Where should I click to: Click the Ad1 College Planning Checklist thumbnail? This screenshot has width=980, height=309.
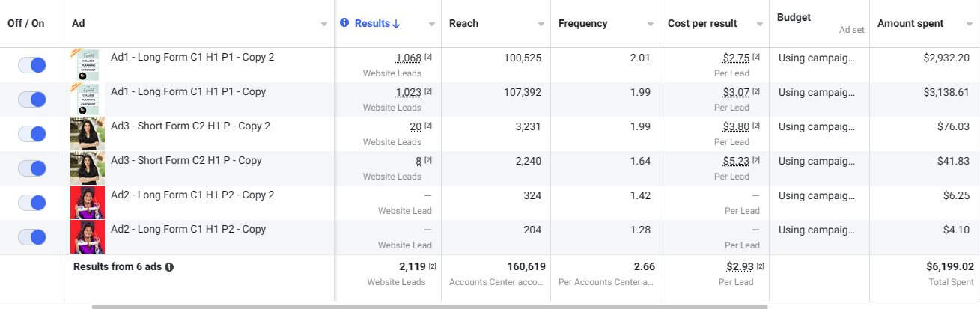tap(88, 65)
